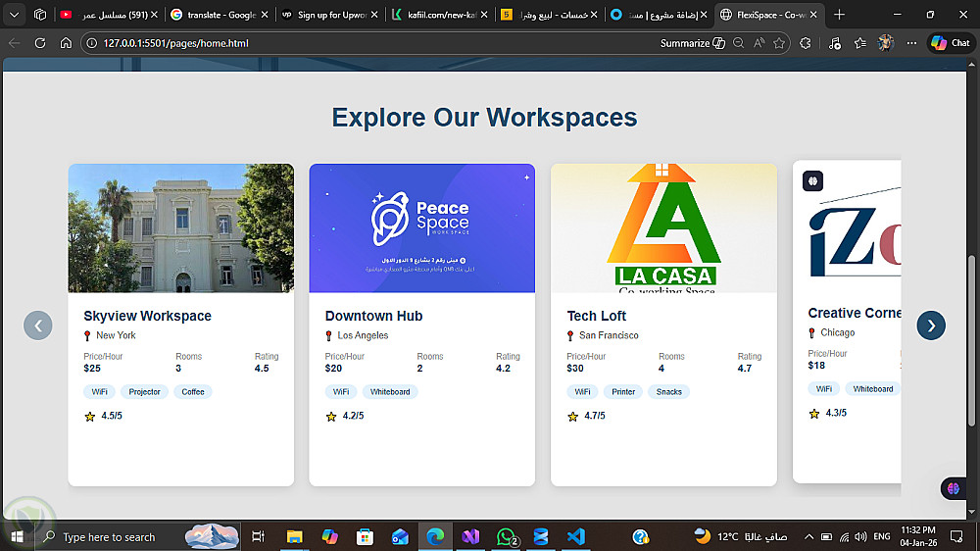Click the star icon beside 4.2/5 rating
980x551 pixels.
tap(330, 416)
